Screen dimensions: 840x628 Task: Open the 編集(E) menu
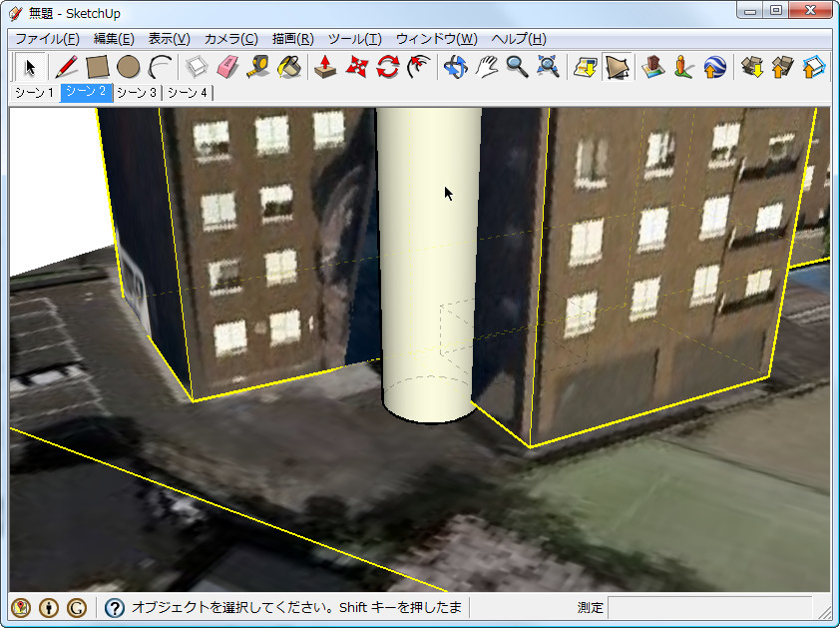tap(114, 39)
